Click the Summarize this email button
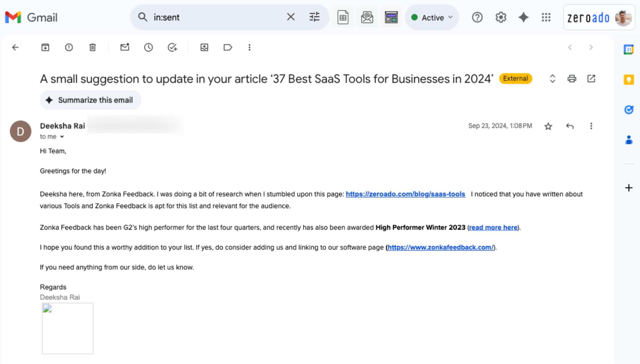 click(x=91, y=100)
